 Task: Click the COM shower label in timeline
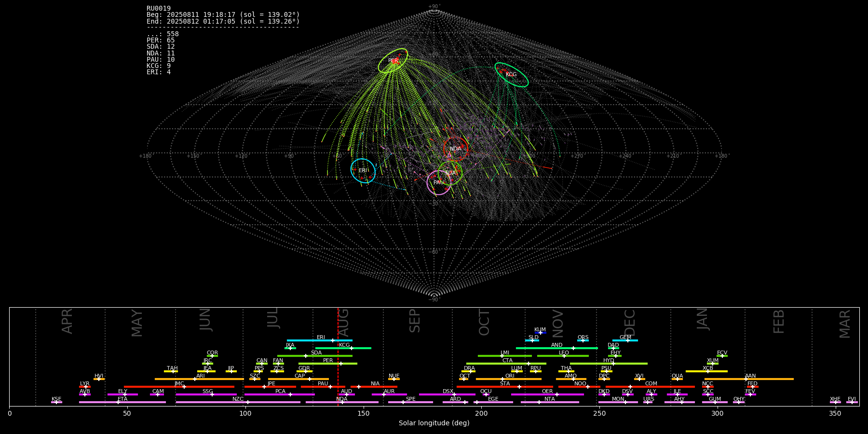651,384
